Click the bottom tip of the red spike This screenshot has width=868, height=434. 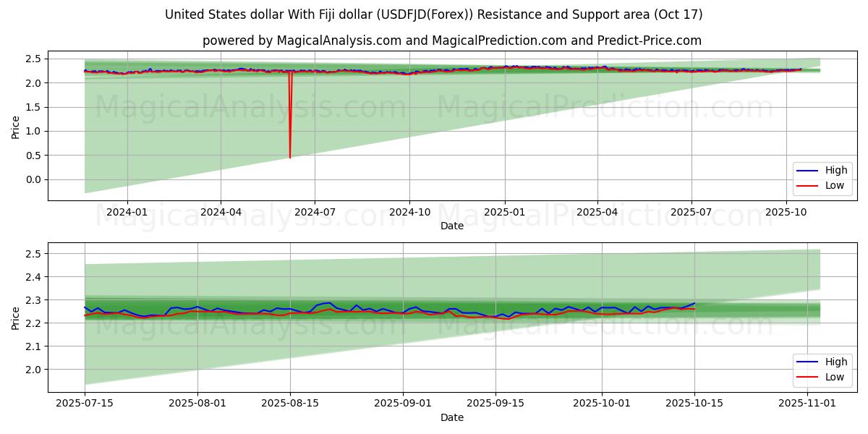pos(290,157)
